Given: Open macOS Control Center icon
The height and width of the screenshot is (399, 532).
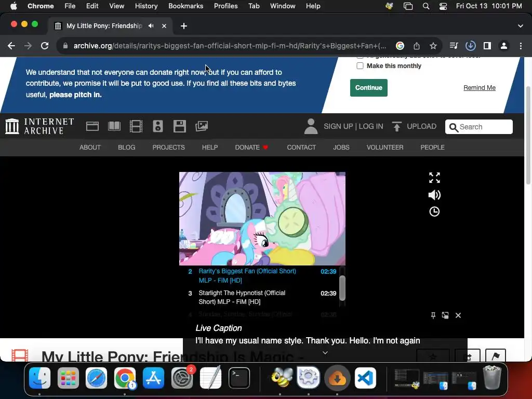Looking at the screenshot, I should [443, 6].
